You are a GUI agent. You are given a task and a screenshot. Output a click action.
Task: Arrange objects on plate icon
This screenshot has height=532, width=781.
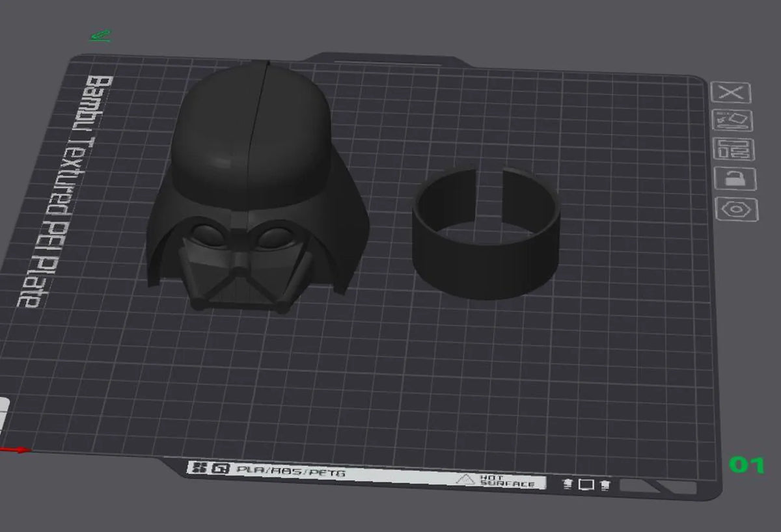point(735,149)
